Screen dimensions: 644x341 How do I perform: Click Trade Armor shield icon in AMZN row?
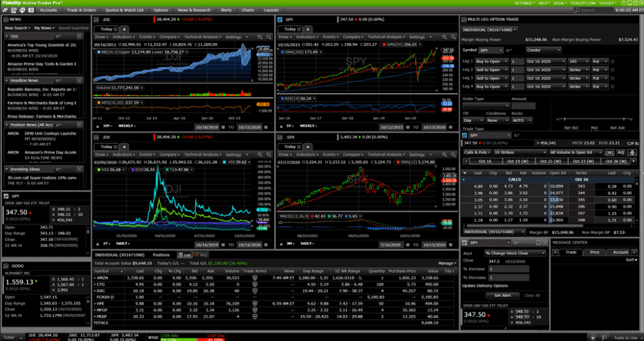tap(254, 278)
